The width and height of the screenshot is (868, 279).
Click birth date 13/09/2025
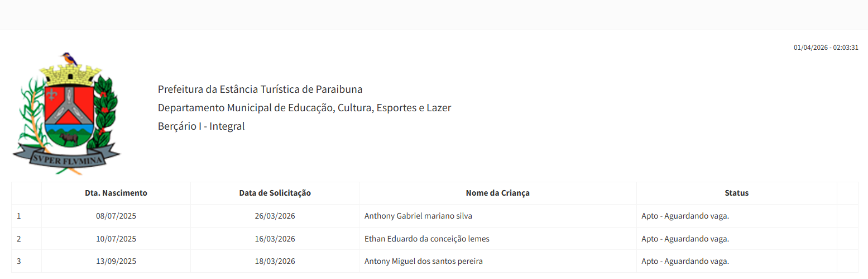(116, 261)
